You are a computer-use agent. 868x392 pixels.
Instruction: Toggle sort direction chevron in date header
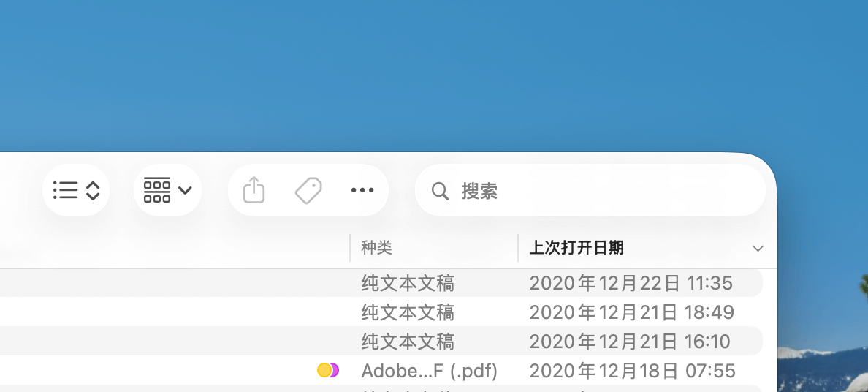(758, 249)
